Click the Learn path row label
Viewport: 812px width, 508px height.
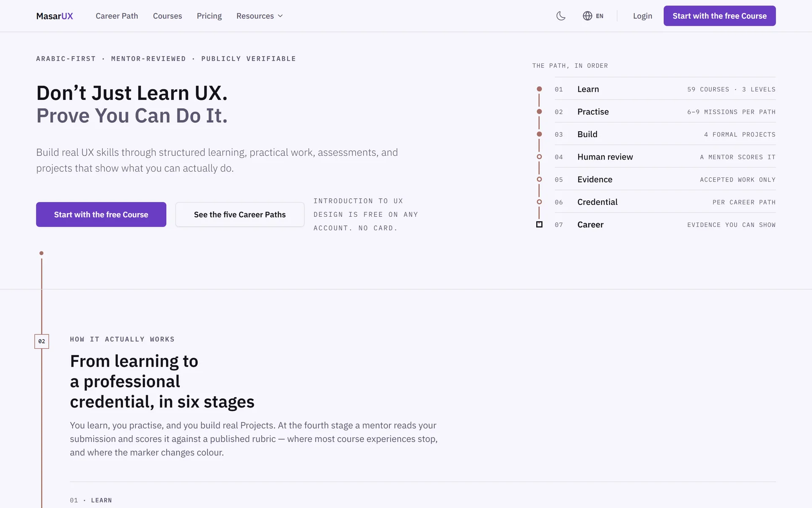click(588, 89)
